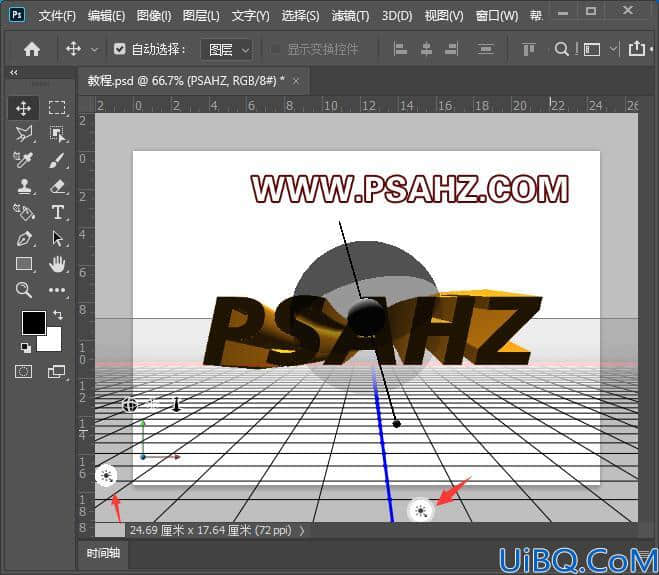Select the Eraser tool
Image resolution: width=659 pixels, height=575 pixels.
57,186
